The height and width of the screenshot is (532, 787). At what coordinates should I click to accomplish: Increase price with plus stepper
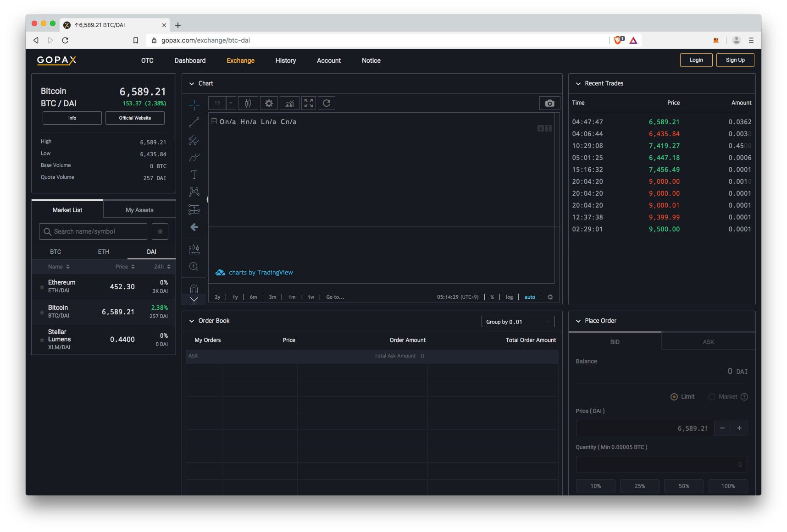[x=739, y=428]
